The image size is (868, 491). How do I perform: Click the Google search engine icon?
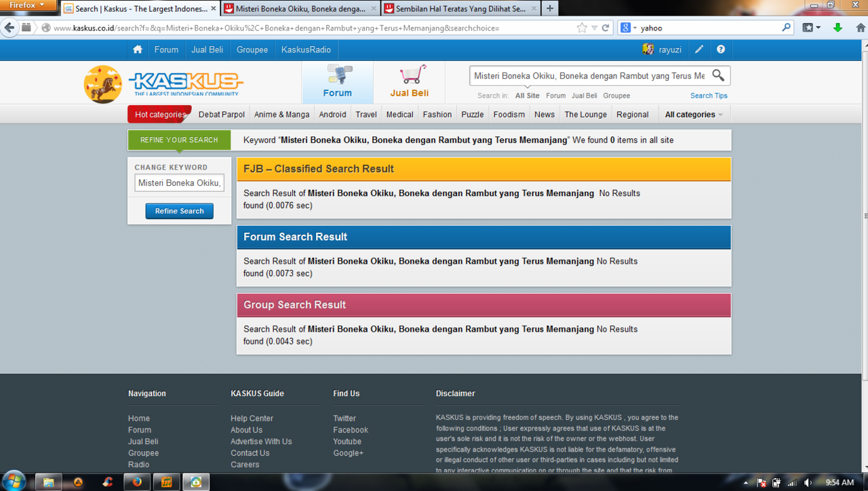point(625,28)
